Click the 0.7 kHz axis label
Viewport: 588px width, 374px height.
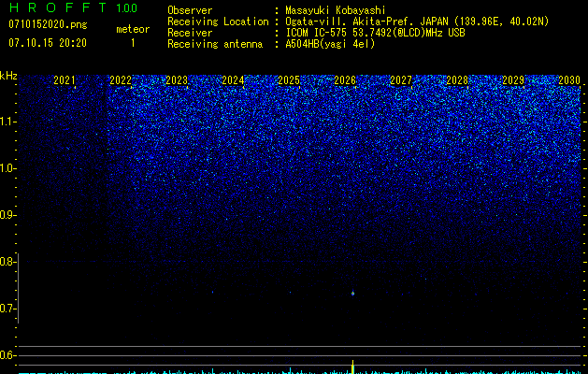coord(7,309)
